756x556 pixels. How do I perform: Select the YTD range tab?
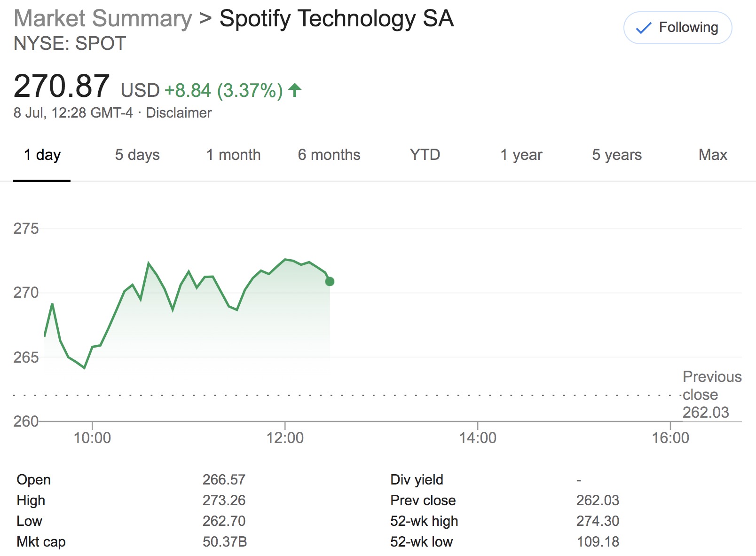(x=425, y=155)
